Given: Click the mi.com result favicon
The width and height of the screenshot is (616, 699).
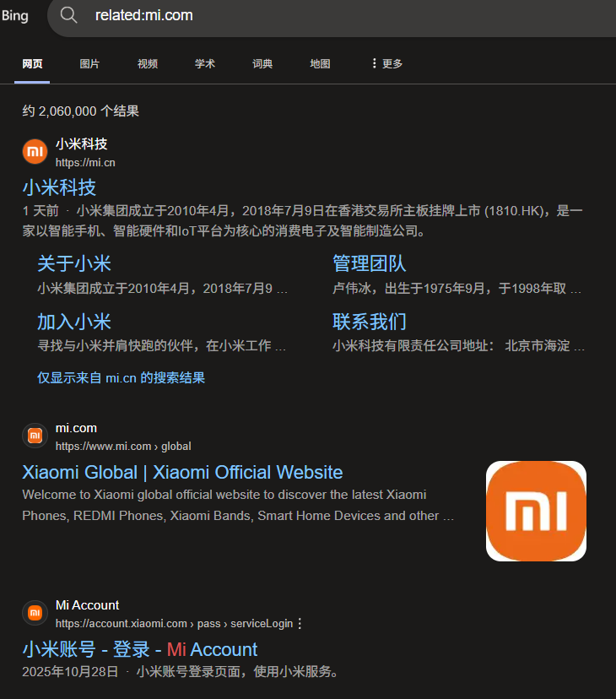Looking at the screenshot, I should click(35, 436).
